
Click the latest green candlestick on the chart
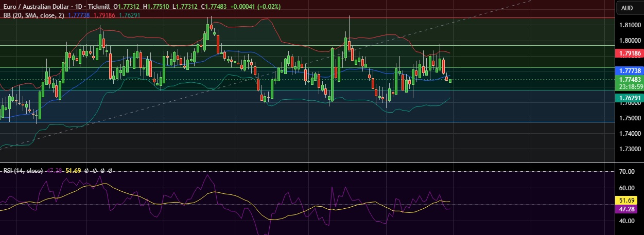[450, 80]
